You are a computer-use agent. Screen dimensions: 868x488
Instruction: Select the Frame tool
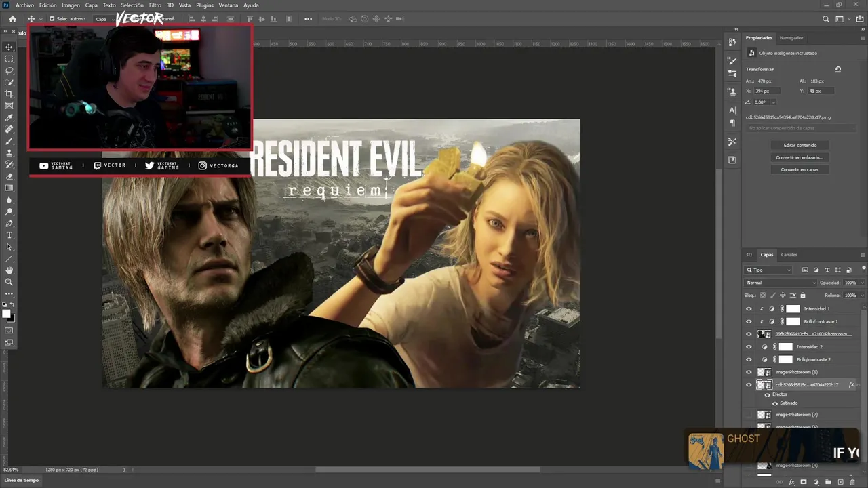[x=9, y=106]
